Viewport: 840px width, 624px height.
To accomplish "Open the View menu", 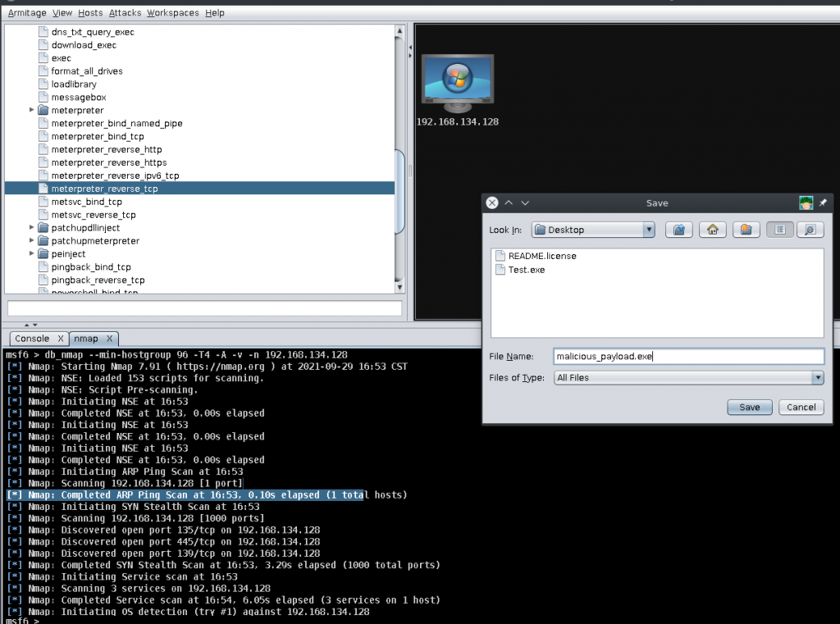I will (x=62, y=13).
